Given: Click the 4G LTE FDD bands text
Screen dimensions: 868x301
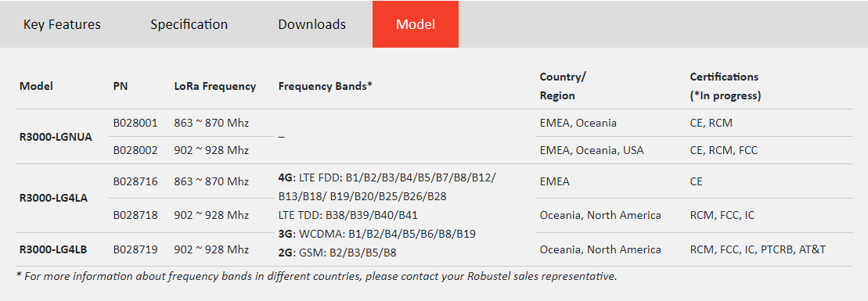Looking at the screenshot, I should (x=387, y=187).
